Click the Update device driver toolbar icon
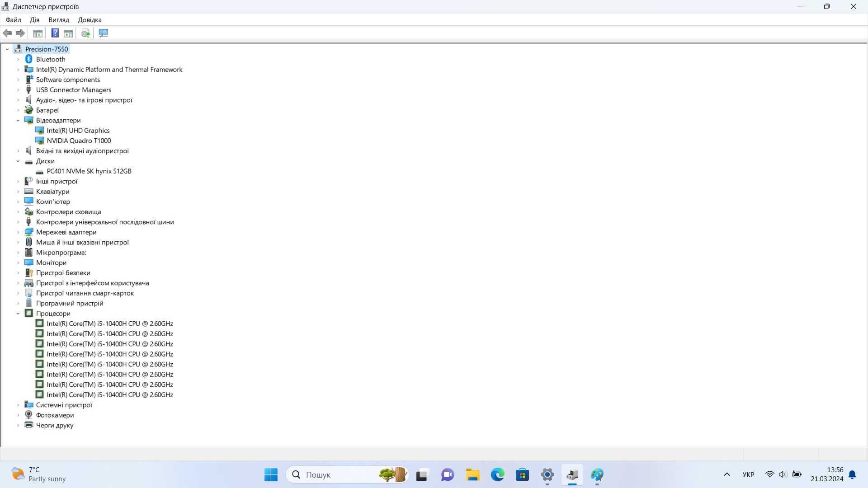This screenshot has width=868, height=488. point(85,33)
